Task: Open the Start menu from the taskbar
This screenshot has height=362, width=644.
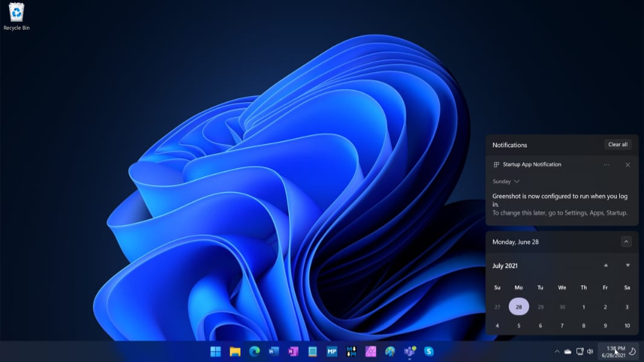Action: pyautogui.click(x=216, y=351)
